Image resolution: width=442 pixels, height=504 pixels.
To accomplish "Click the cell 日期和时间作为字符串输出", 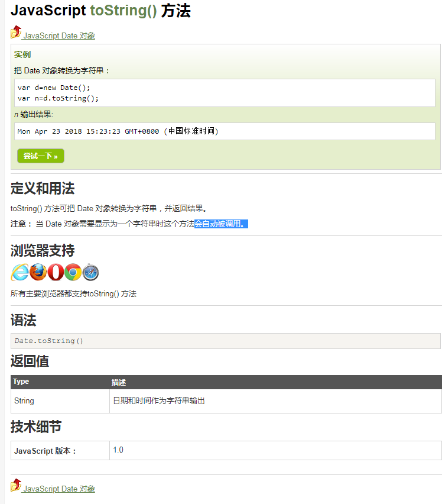I will pos(275,401).
